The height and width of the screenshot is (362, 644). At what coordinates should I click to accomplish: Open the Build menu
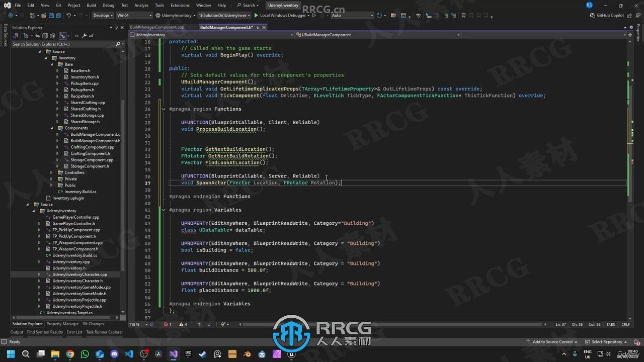point(91,5)
